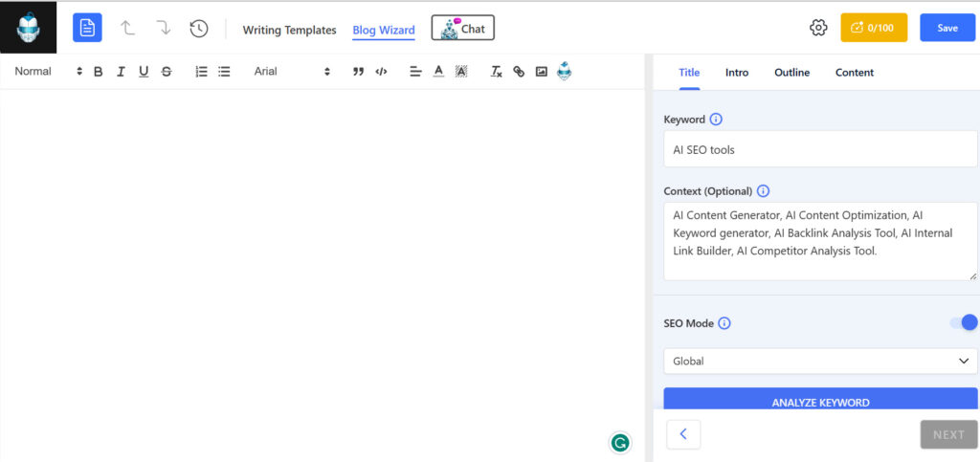980x462 pixels.
Task: Open the Chat button
Action: coord(462,28)
